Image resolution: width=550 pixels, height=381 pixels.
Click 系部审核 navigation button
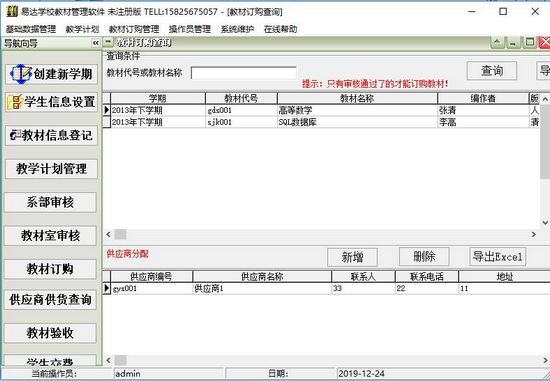(50, 202)
